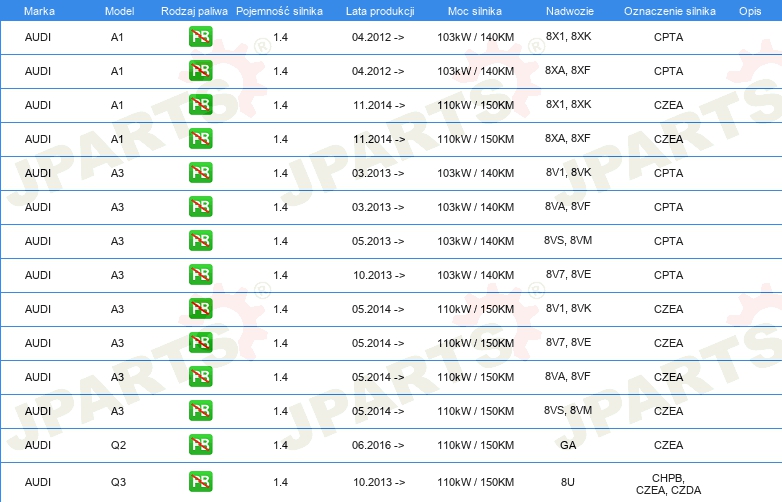Click 8VS, 8VM in the CZEA row
This screenshot has width=782, height=502.
tap(568, 410)
